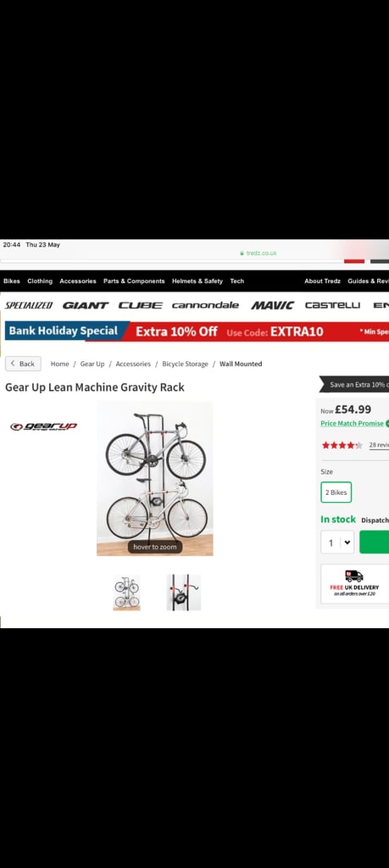
Task: Click the Bank Holiday Special EXTRA10 banner
Action: click(x=197, y=331)
